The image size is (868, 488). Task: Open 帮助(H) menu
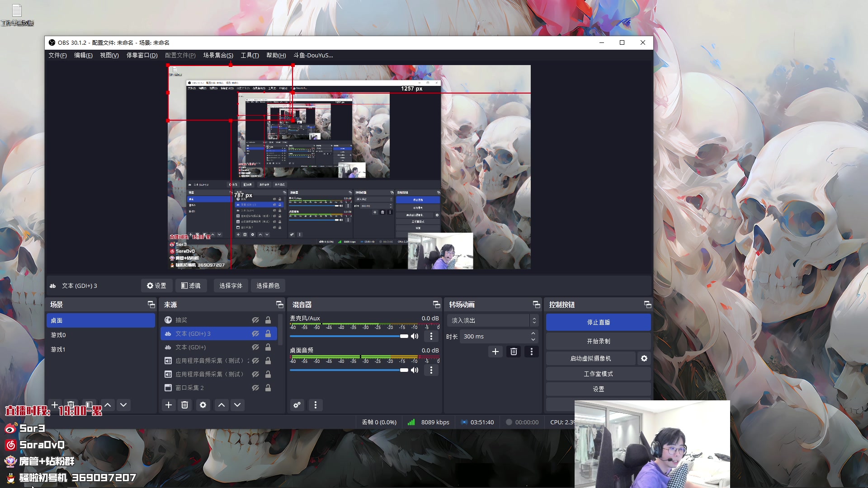click(276, 55)
